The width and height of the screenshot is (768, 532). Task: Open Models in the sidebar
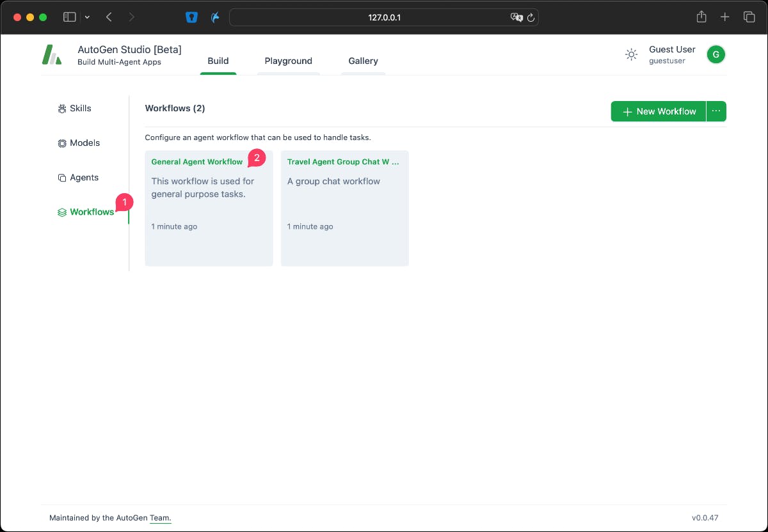click(79, 143)
